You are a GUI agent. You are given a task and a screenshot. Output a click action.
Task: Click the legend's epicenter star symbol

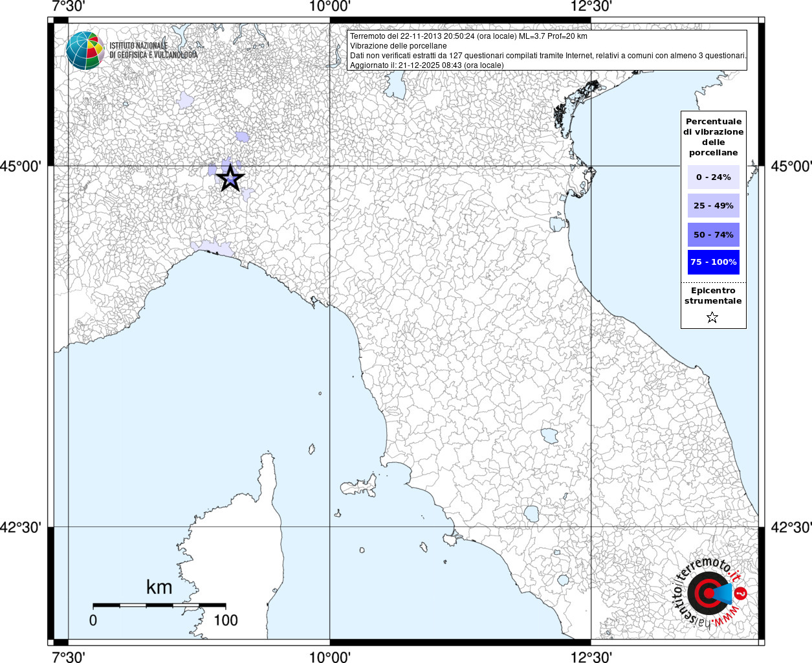tap(712, 317)
